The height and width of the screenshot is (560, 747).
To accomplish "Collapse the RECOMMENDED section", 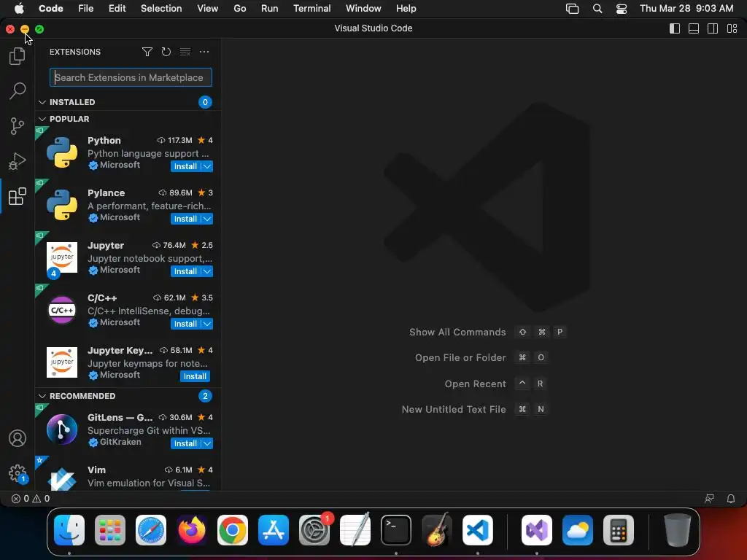I will click(x=42, y=396).
